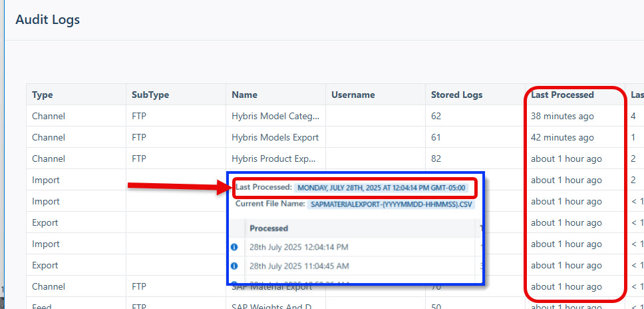Click the Last Processed timestamp badge

tap(382, 188)
